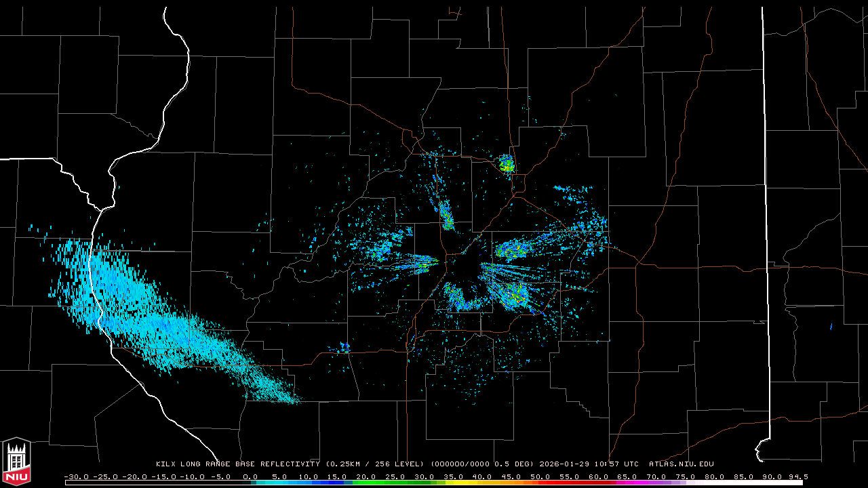Click the '55.0' scale label
The image size is (868, 488).
[x=570, y=476]
